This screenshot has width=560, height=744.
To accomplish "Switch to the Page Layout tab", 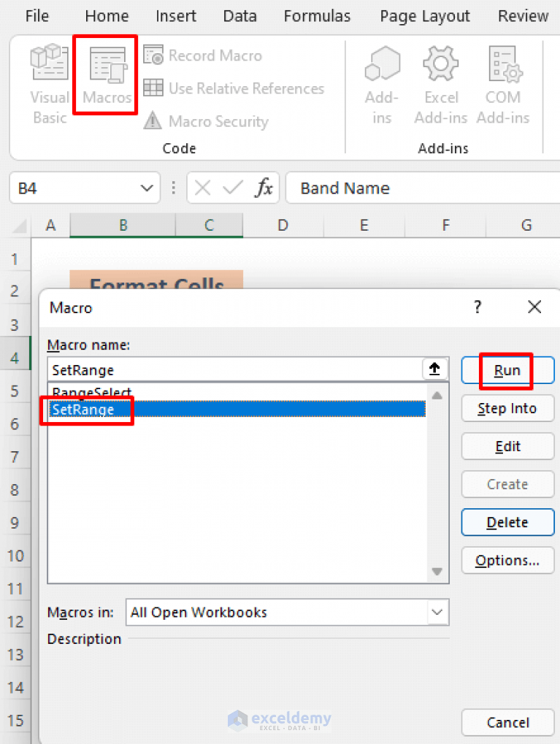I will click(x=425, y=17).
